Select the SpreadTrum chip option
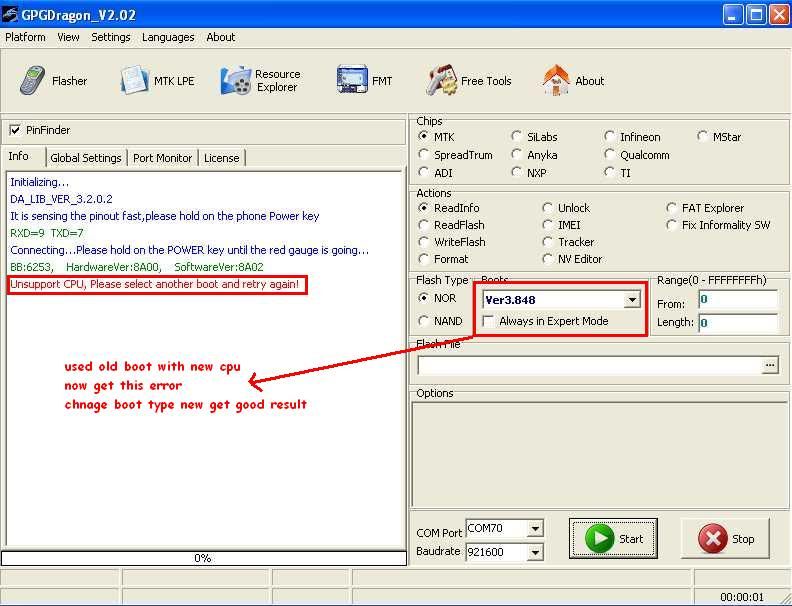Screen dimensions: 792x606 coord(423,155)
